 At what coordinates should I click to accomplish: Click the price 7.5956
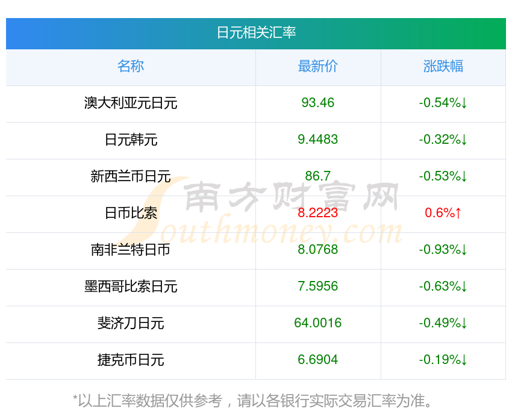click(317, 286)
